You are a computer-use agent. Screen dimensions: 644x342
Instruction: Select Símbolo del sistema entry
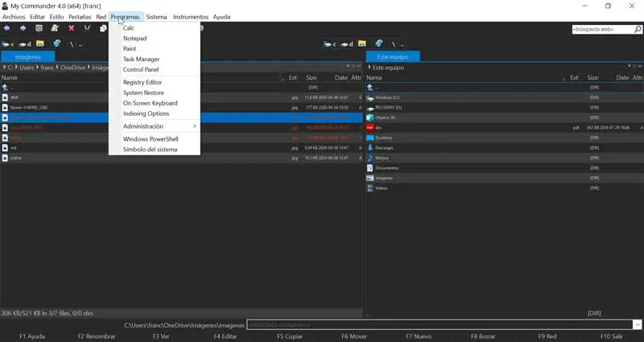click(x=155, y=150)
